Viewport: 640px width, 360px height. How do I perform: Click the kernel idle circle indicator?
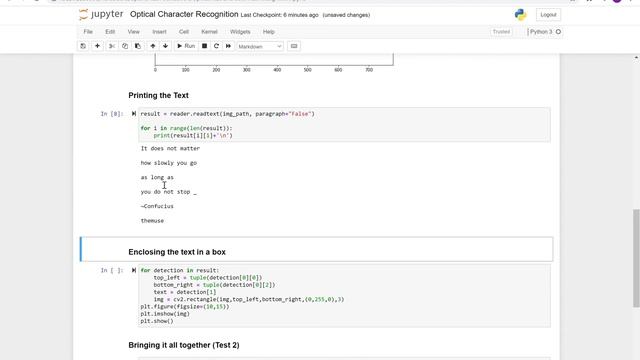pyautogui.click(x=558, y=32)
